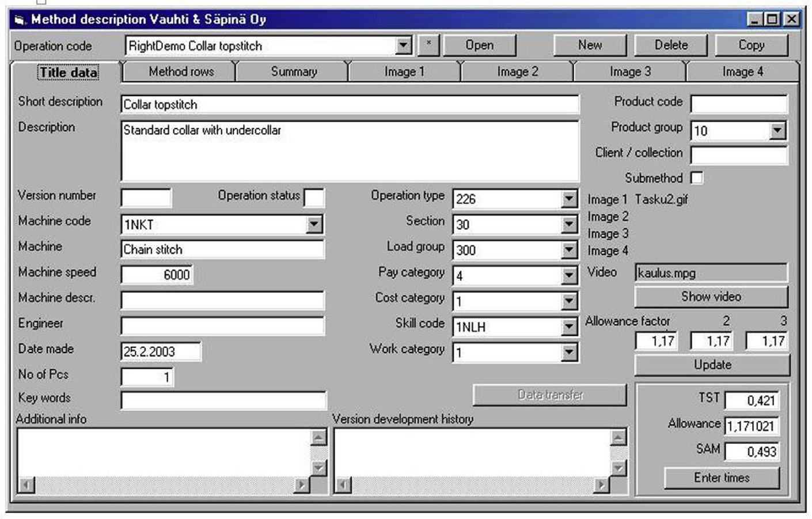
Task: Go to the Image 1 tab
Action: pyautogui.click(x=404, y=72)
